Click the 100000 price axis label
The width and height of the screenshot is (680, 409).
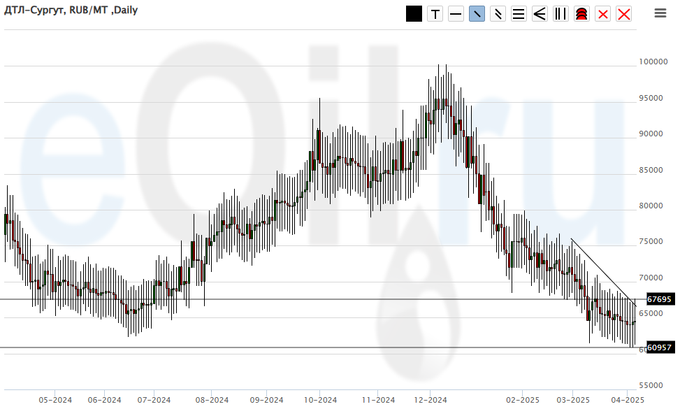click(x=653, y=62)
